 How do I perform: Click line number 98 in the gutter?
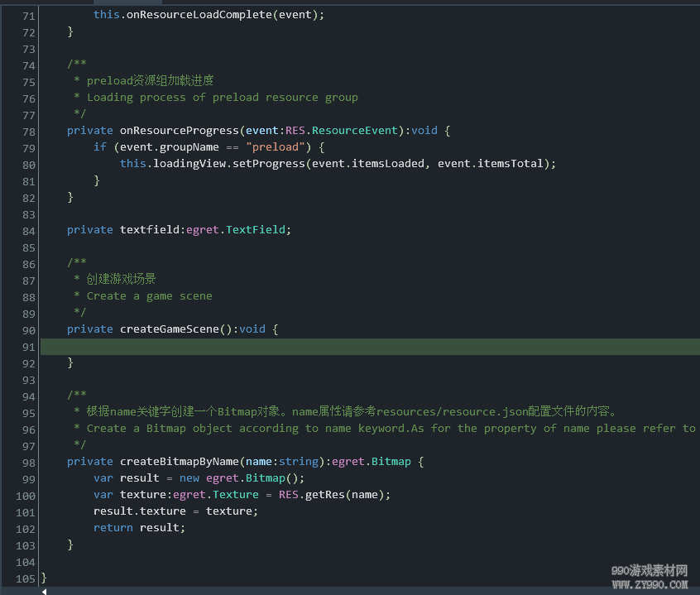29,463
